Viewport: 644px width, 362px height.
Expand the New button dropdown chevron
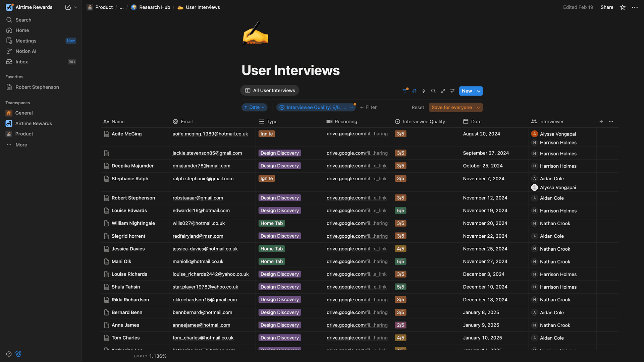point(478,91)
